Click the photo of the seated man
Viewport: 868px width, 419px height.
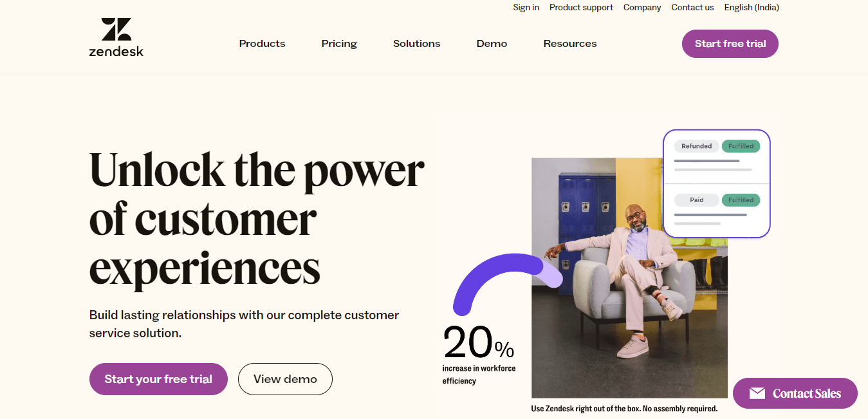(629, 277)
